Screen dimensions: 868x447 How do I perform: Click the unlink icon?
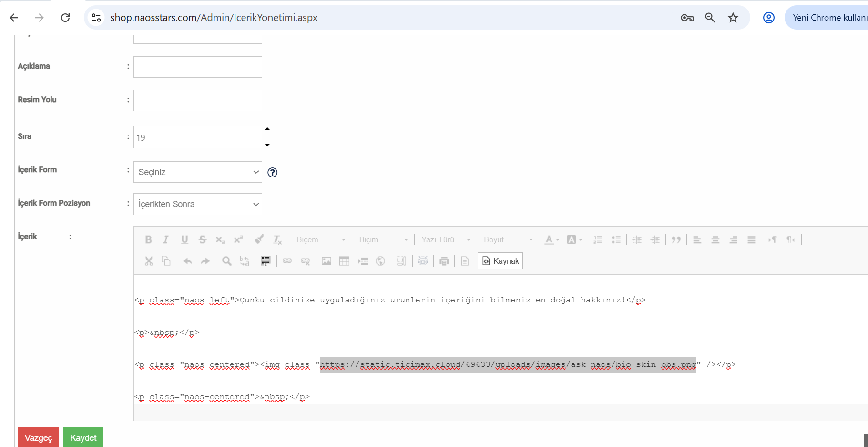[305, 261]
